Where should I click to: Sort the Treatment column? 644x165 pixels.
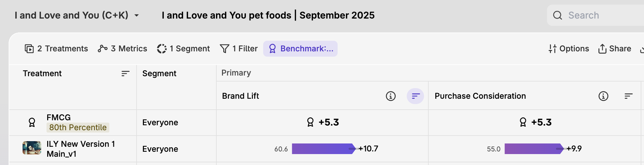tap(125, 74)
